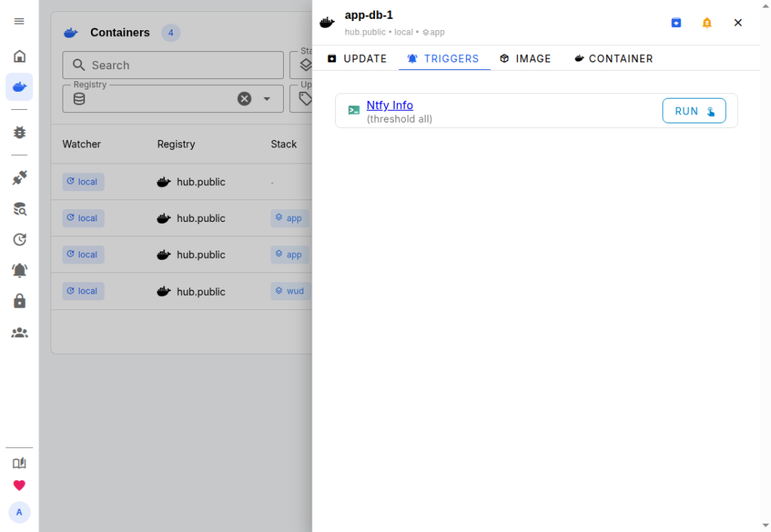Screen dimensions: 771x532
Task: Switch to the IMAGE tab
Action: (x=526, y=59)
